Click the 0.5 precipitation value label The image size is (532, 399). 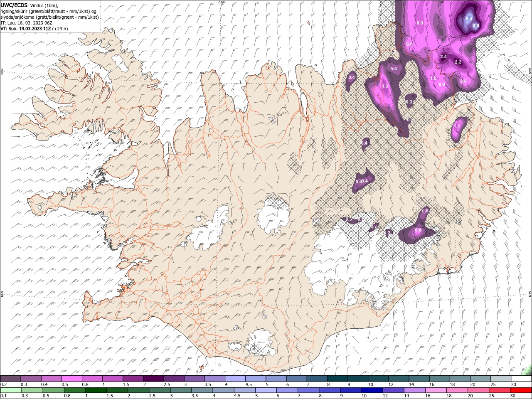click(x=425, y=211)
